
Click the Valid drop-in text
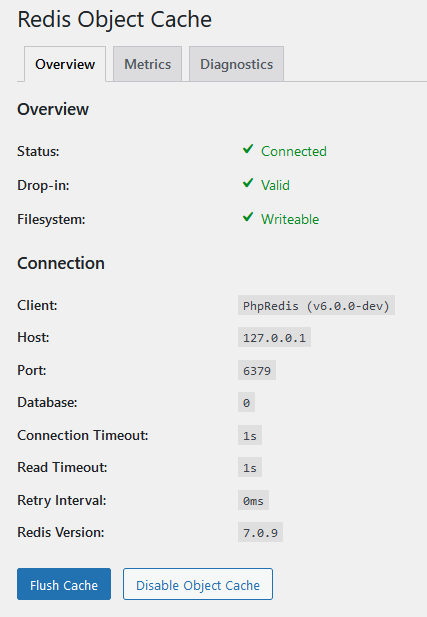(x=275, y=185)
